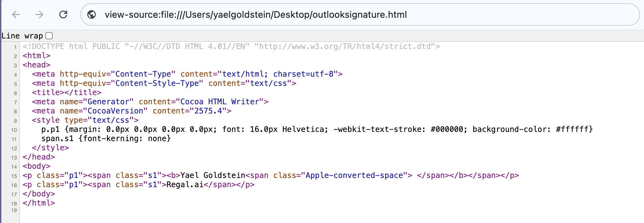Click the globe site info icon
Screen dimensions: 644x223
(x=92, y=14)
